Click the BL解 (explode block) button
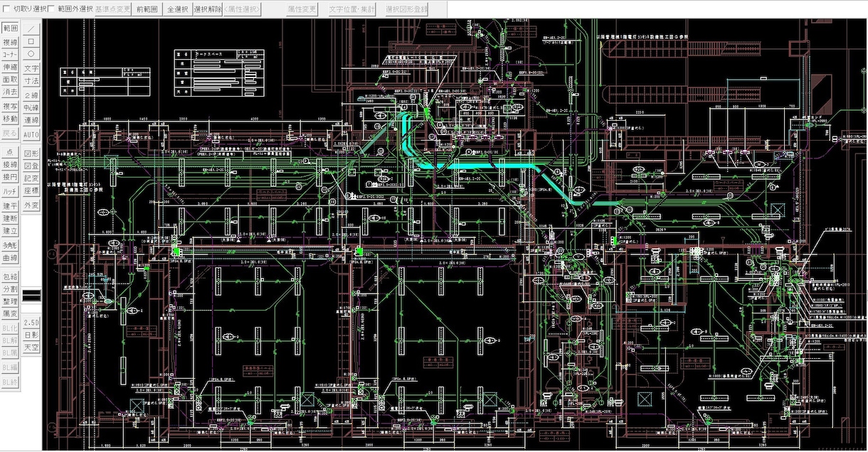This screenshot has width=868, height=452. tap(10, 341)
